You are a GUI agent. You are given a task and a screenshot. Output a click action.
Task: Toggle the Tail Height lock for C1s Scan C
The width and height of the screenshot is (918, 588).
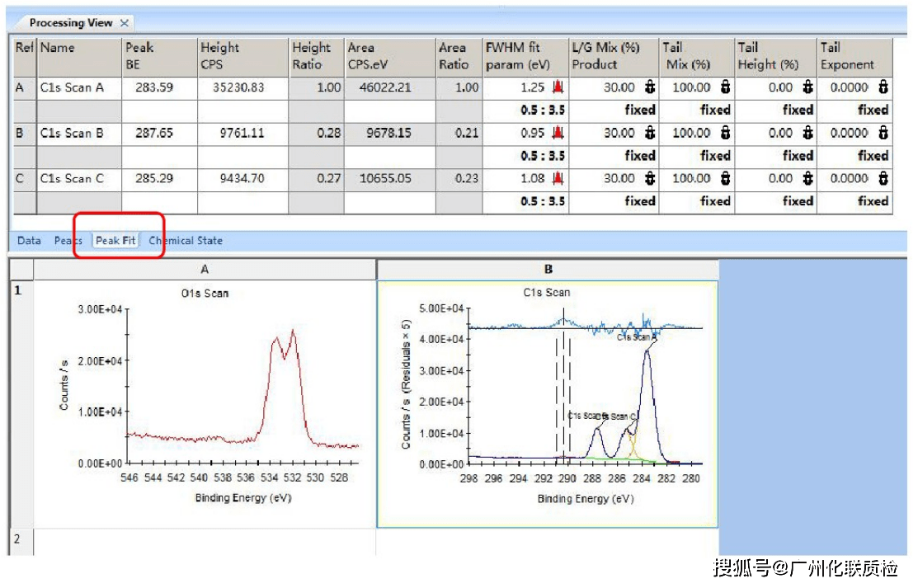pyautogui.click(x=808, y=178)
